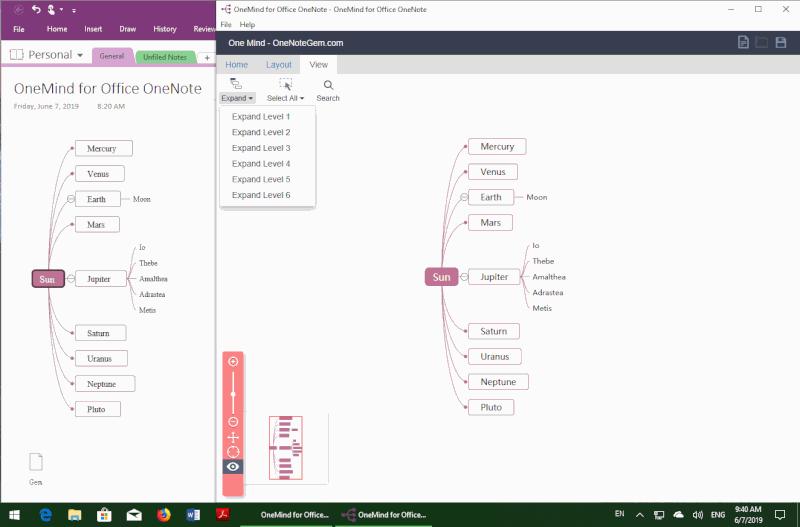Viewport: 800px width, 527px height.
Task: Select the General section tab
Action: pos(112,56)
